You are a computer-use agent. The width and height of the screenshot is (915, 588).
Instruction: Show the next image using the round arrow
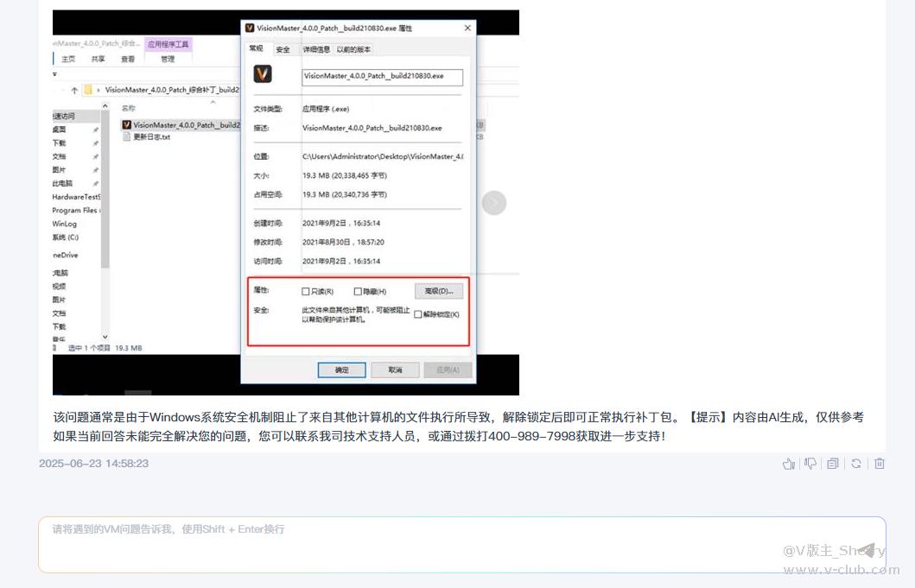(494, 203)
